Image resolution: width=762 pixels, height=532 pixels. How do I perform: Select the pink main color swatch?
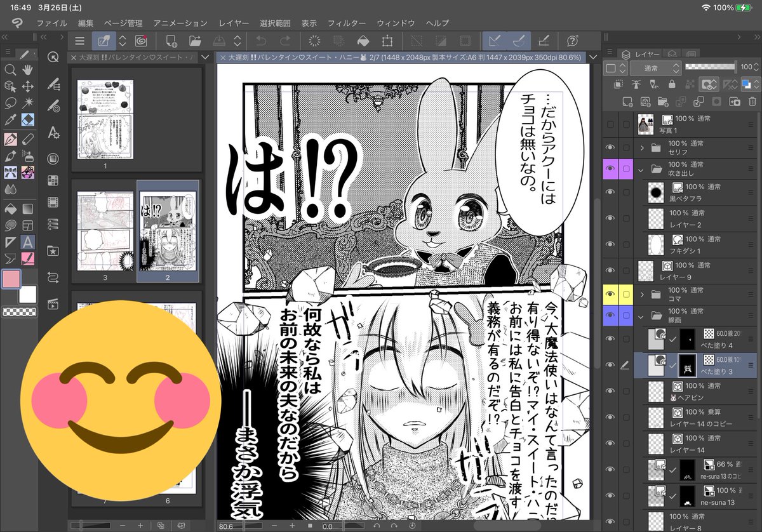[11, 279]
